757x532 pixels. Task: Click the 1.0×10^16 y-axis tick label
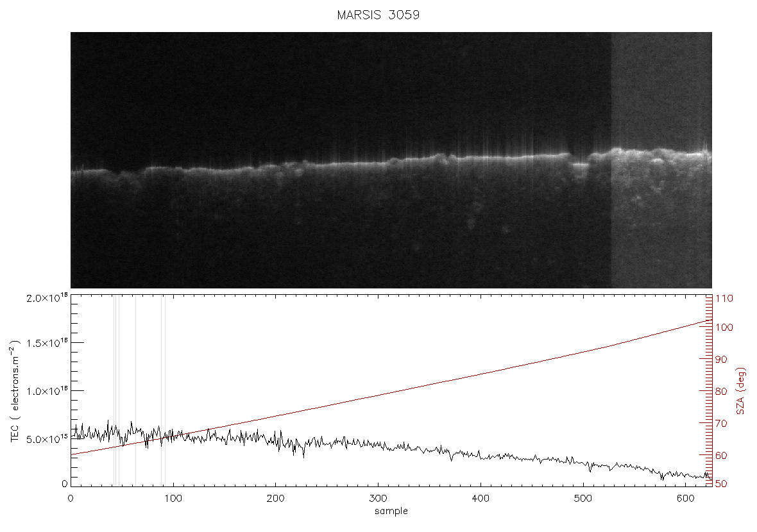47,390
